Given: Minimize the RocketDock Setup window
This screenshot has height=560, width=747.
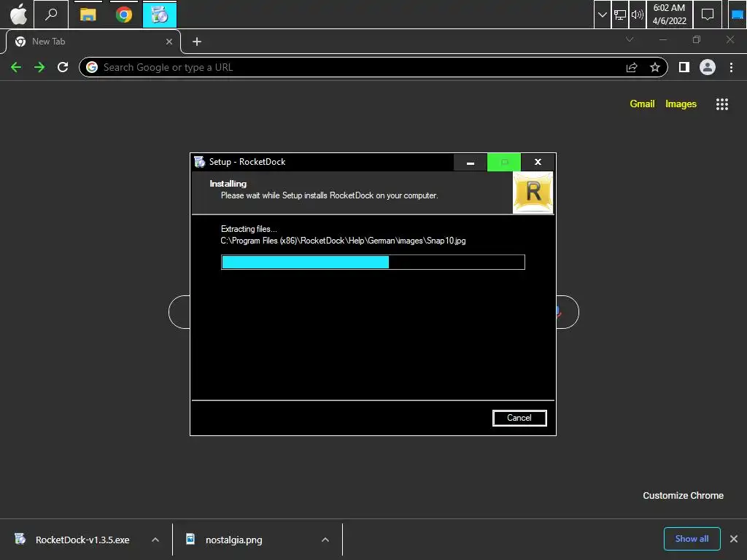Looking at the screenshot, I should (x=471, y=162).
